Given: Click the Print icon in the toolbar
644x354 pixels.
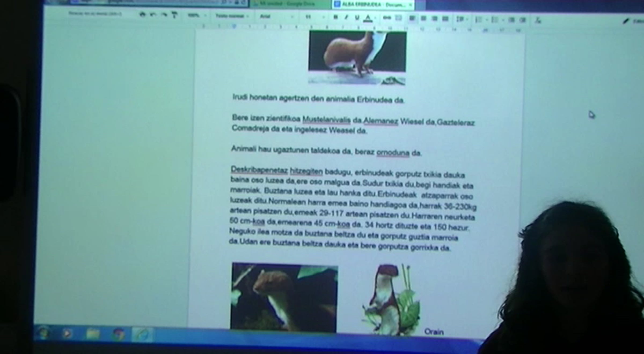Looking at the screenshot, I should click(142, 14).
